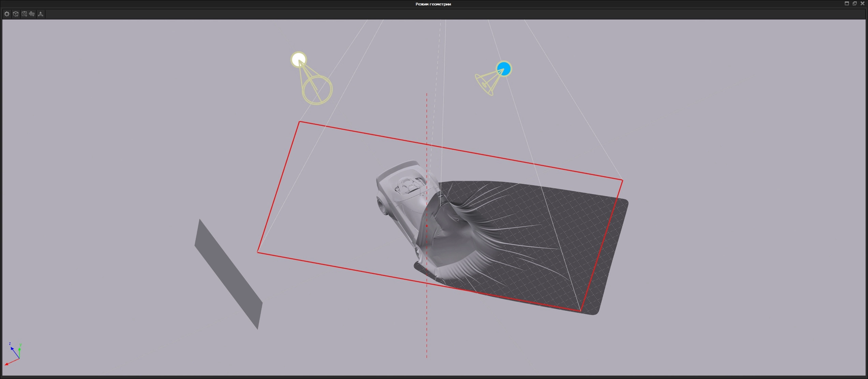The image size is (868, 379).
Task: Maximize the geometry mode panel
Action: point(847,3)
